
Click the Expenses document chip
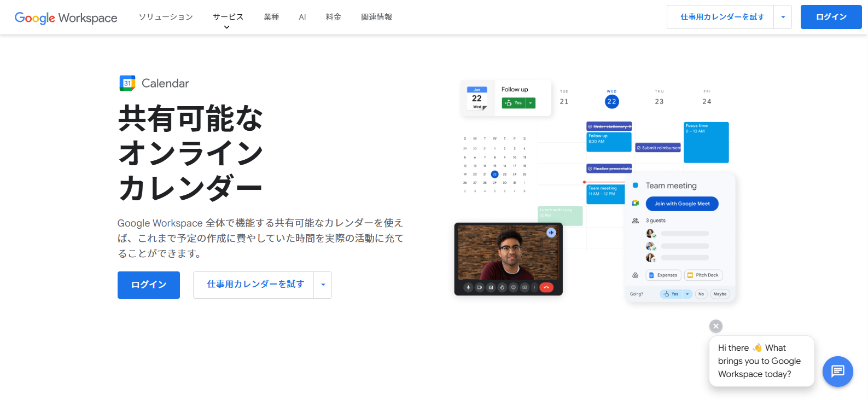663,275
